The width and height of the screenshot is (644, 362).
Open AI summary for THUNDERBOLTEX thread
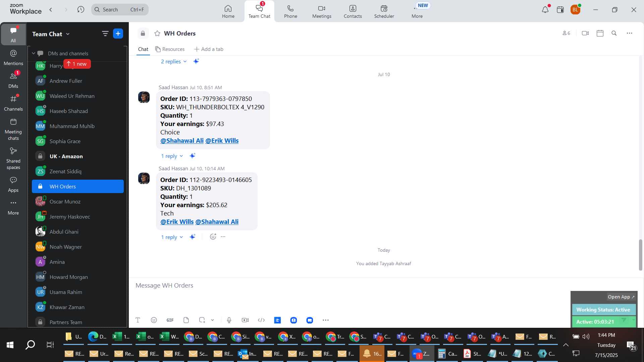coord(193,156)
